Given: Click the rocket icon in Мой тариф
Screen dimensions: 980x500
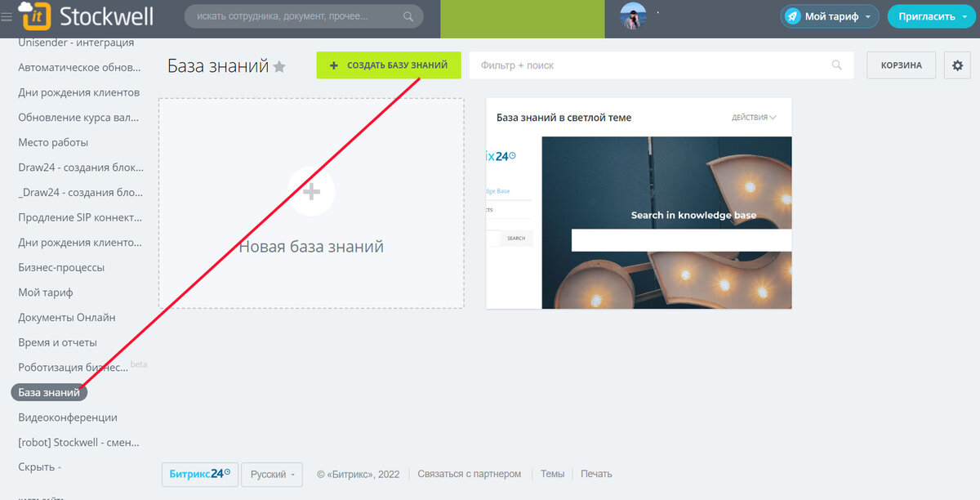Looking at the screenshot, I should [792, 16].
